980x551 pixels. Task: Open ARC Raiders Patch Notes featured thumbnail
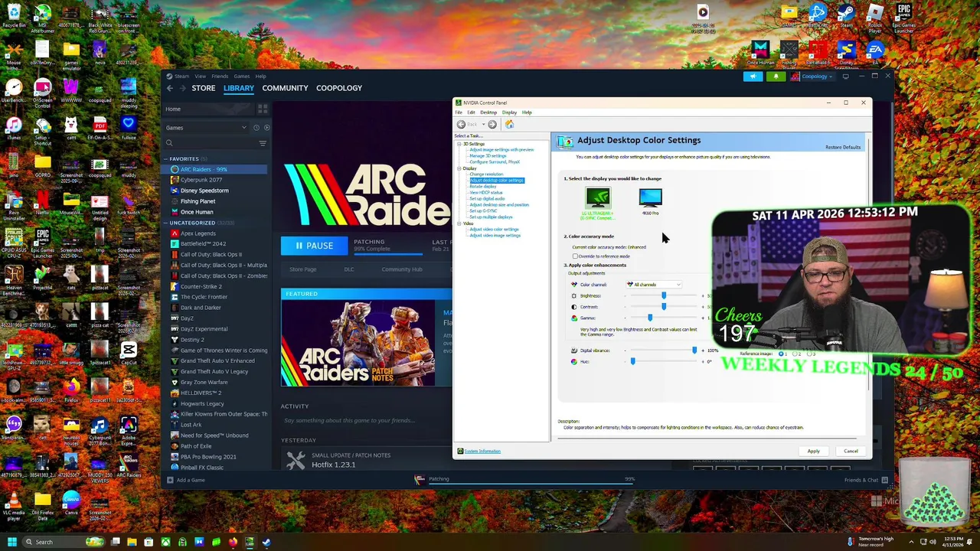click(358, 342)
